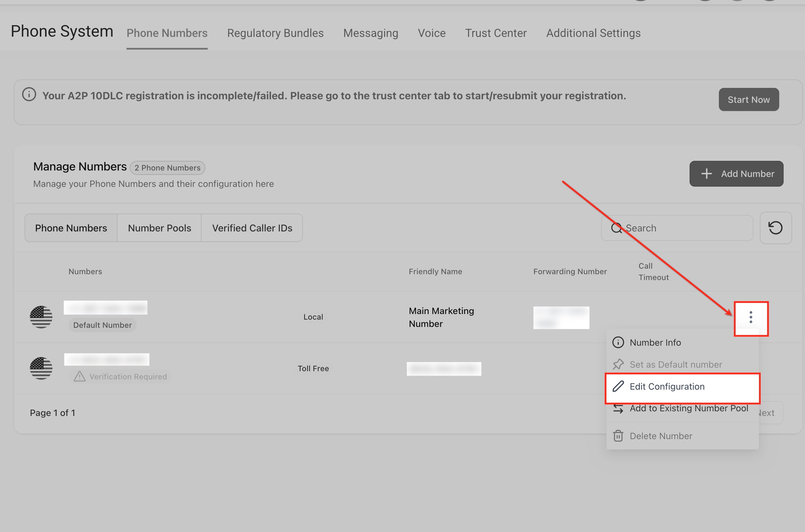Image resolution: width=805 pixels, height=532 pixels.
Task: Click Set as Default number option
Action: (676, 364)
